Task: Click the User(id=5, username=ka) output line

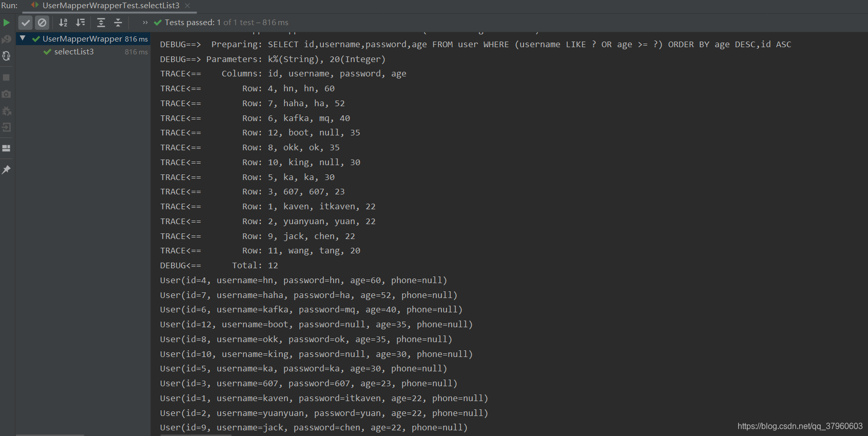Action: tap(304, 369)
